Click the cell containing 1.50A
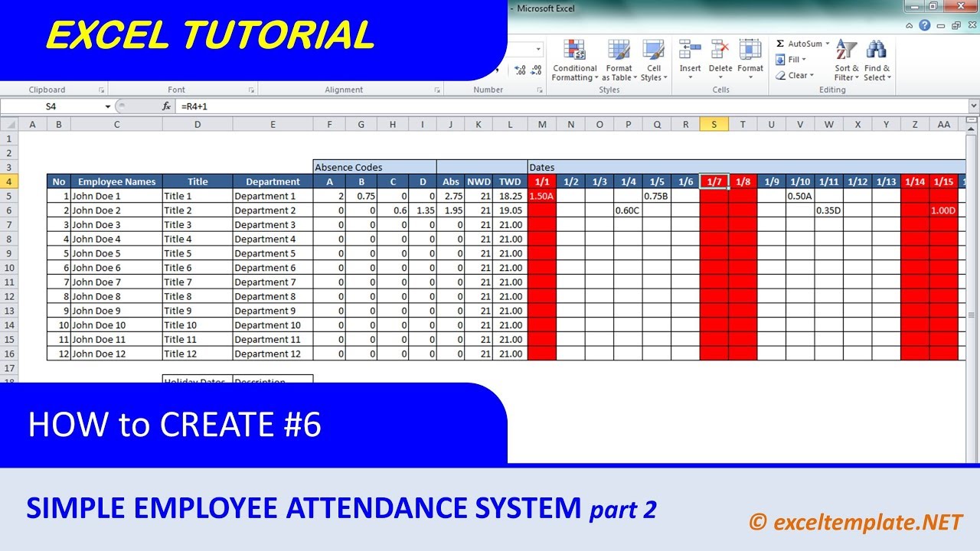The image size is (980, 551). [x=542, y=196]
